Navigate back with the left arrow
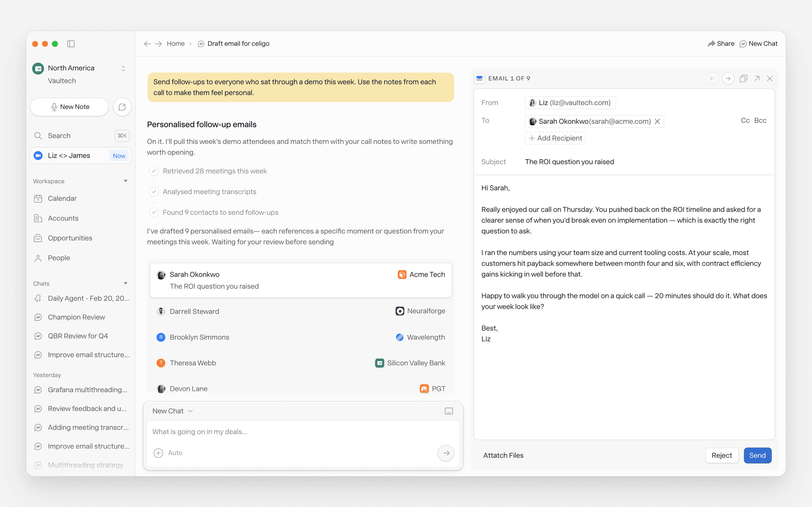Screen dimensions: 812x507 pyautogui.click(x=147, y=44)
